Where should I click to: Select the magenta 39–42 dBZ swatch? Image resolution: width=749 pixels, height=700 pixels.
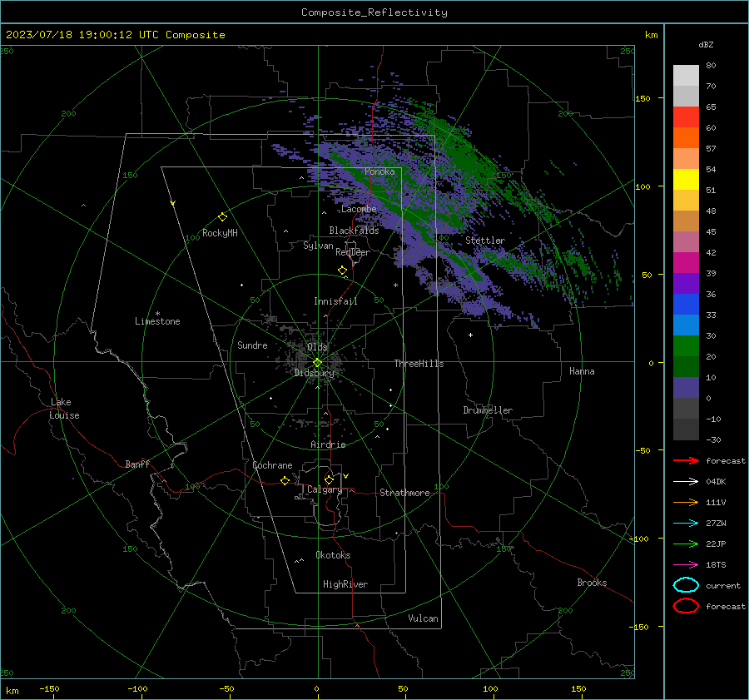(x=686, y=263)
